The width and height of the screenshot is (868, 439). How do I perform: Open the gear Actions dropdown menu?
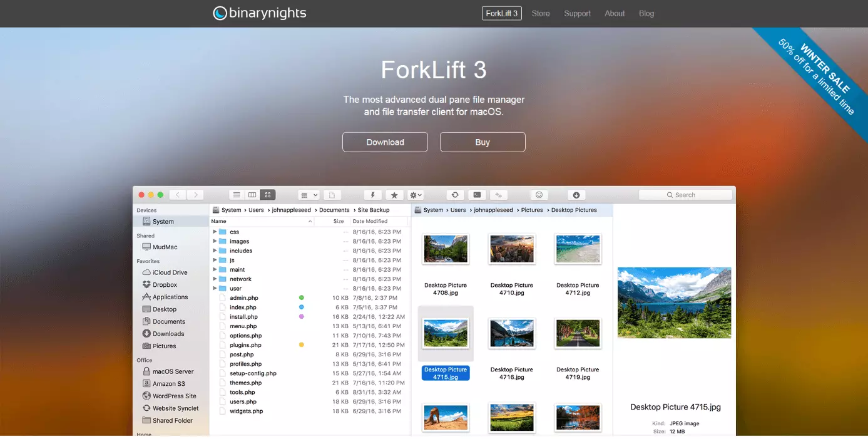click(x=416, y=195)
